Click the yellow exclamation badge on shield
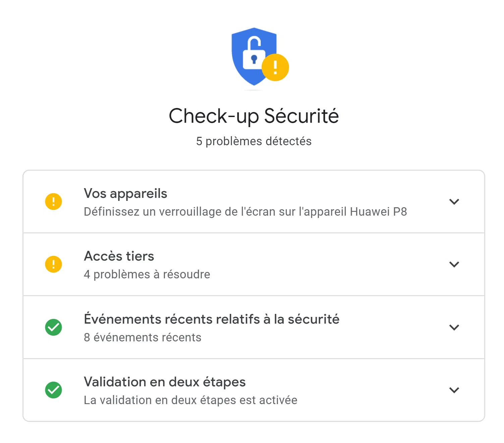This screenshot has height=443, width=504. (x=275, y=67)
